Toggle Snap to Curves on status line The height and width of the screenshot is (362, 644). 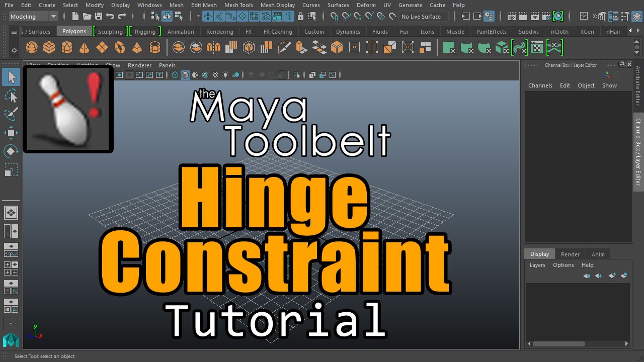346,17
